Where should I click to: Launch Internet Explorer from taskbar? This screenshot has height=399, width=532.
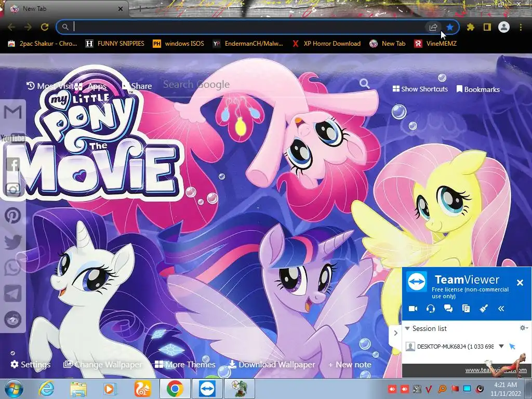click(46, 389)
